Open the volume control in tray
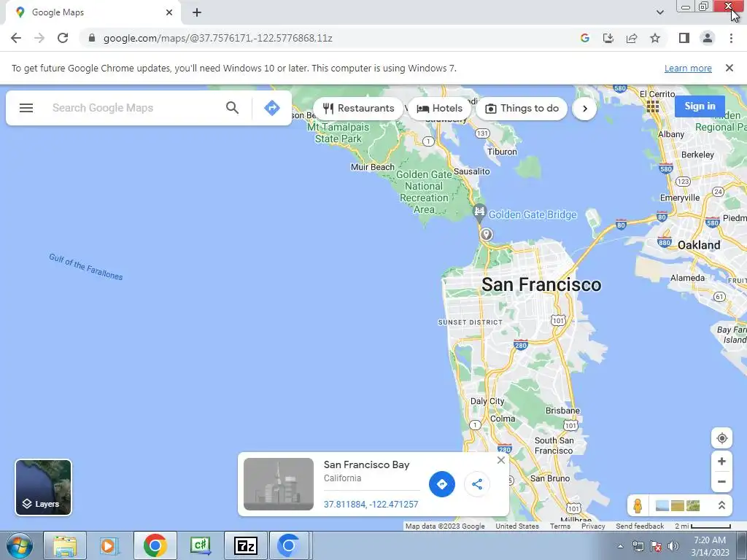Viewport: 747px width, 560px height. click(x=673, y=546)
